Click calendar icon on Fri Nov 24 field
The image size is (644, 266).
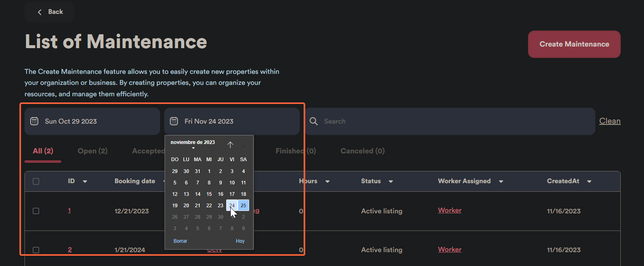(x=174, y=121)
